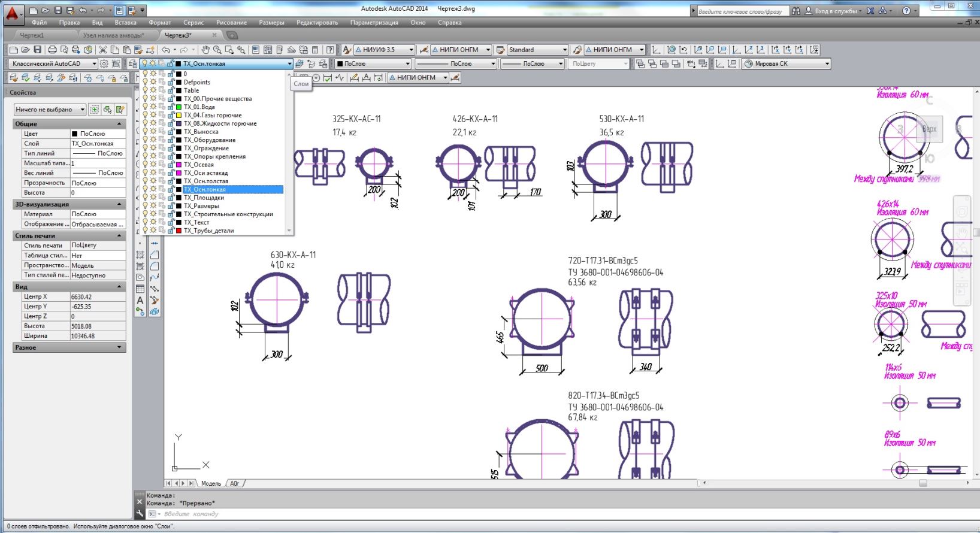Click the Open file folder icon
This screenshot has width=980, height=533.
tap(26, 50)
